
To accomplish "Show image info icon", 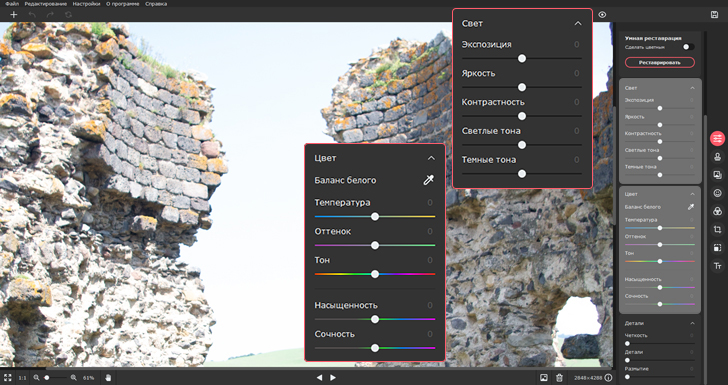I will [608, 378].
